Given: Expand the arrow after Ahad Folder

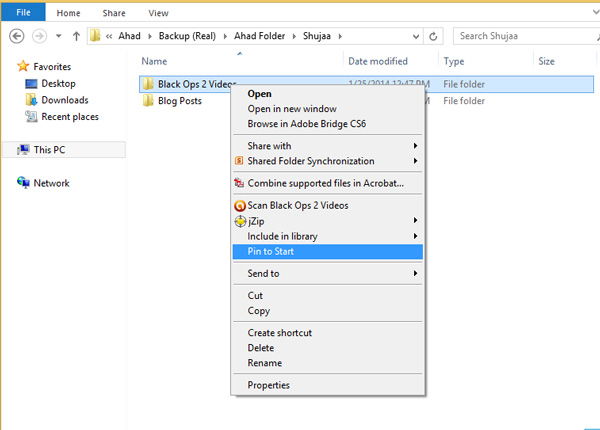Looking at the screenshot, I should coord(294,36).
